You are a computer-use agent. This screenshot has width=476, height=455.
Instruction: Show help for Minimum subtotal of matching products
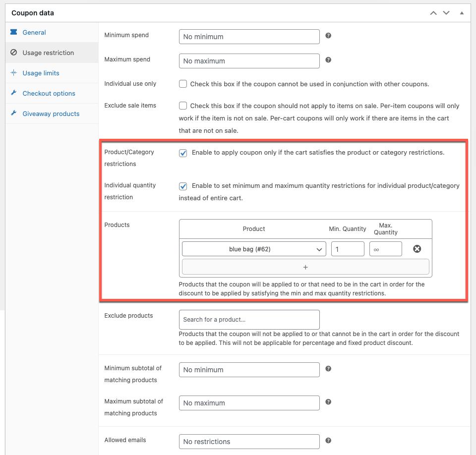coord(328,368)
